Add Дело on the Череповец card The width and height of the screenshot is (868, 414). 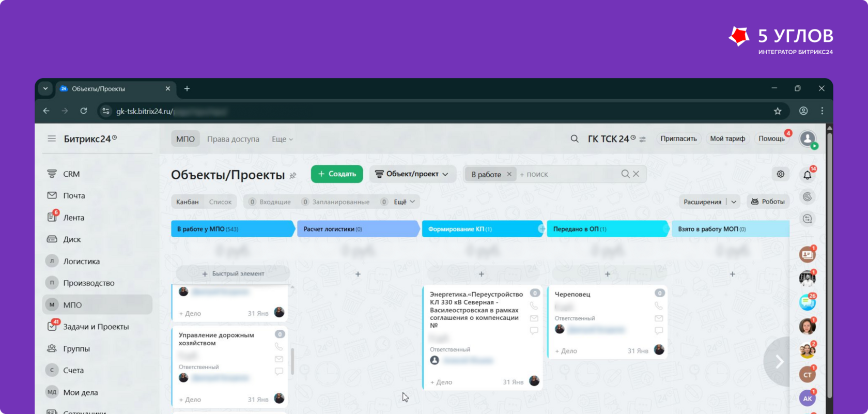[x=566, y=351]
